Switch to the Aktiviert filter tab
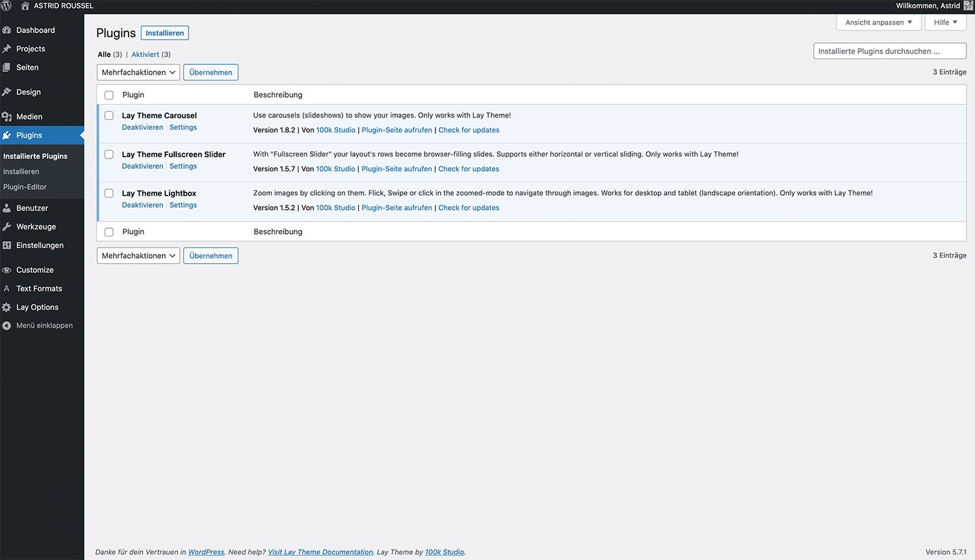Screen dimensions: 975x560 coord(145,54)
